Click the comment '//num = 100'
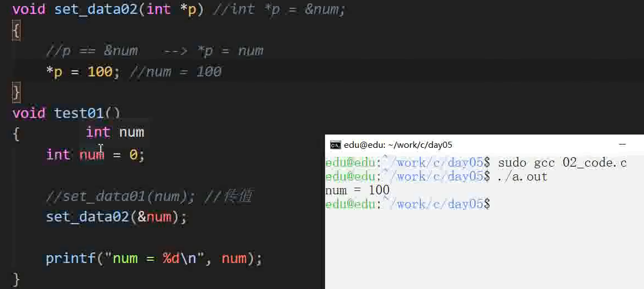The image size is (644, 289). pos(176,72)
